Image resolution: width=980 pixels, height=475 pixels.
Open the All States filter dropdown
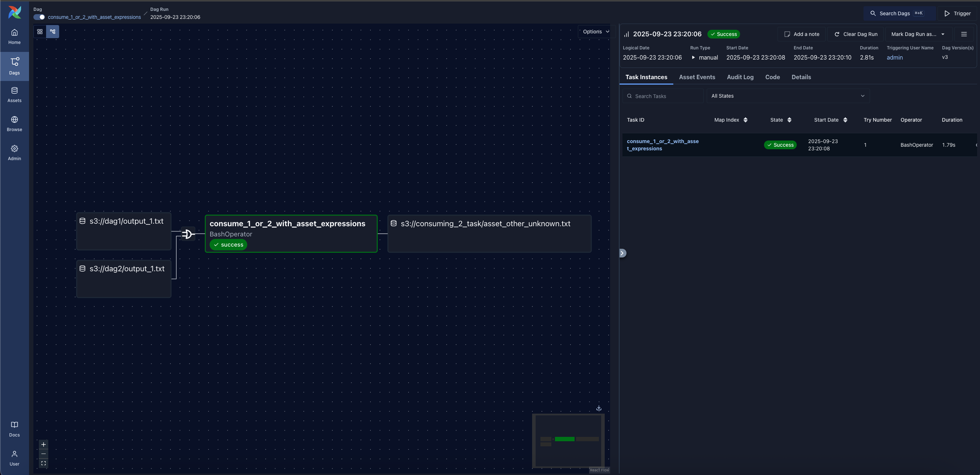pyautogui.click(x=788, y=96)
